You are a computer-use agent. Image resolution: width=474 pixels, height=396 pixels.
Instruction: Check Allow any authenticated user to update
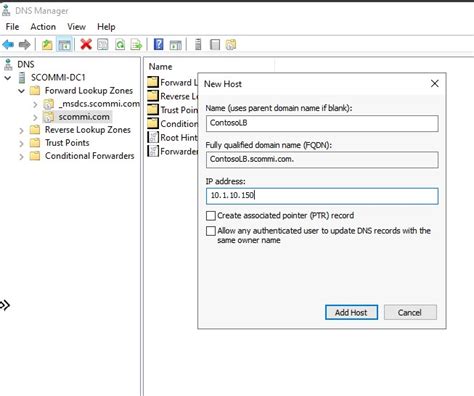point(211,231)
